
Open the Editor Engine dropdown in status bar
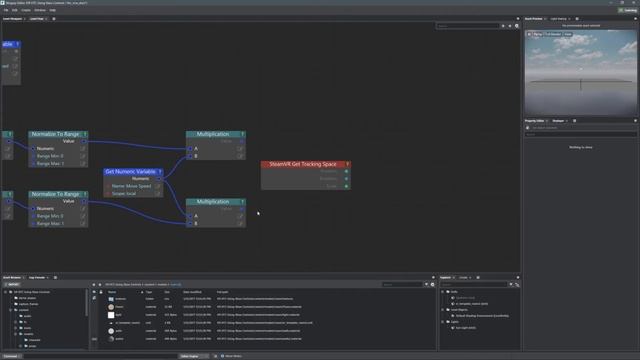(193, 356)
